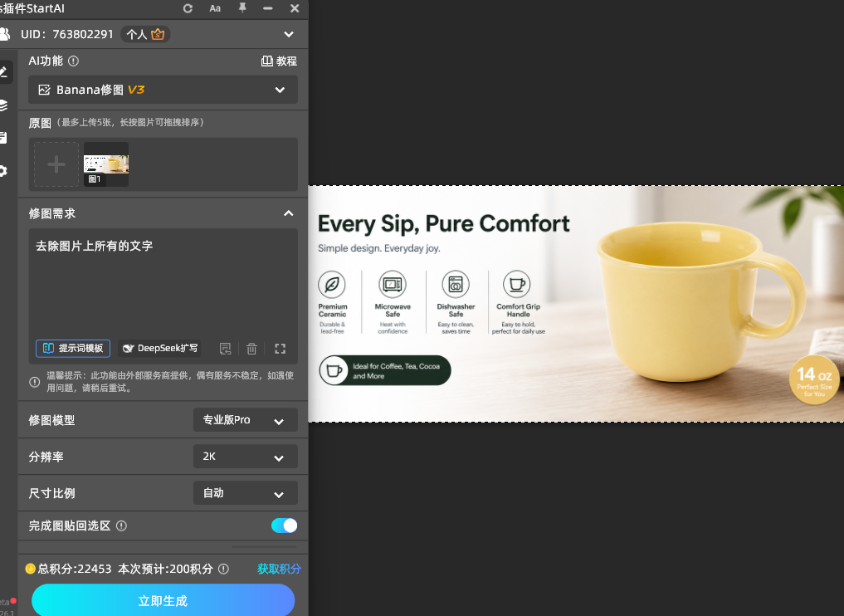
Task: Click the plus box to add an original image
Action: coord(56,164)
